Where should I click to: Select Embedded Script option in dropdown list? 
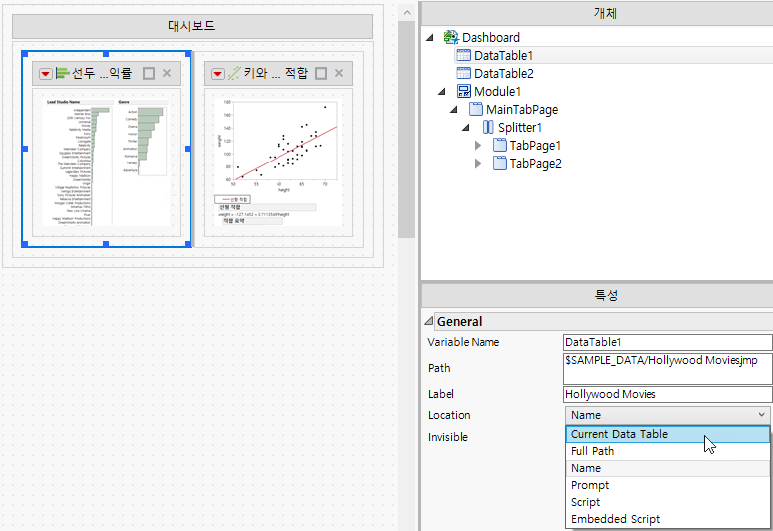click(615, 519)
